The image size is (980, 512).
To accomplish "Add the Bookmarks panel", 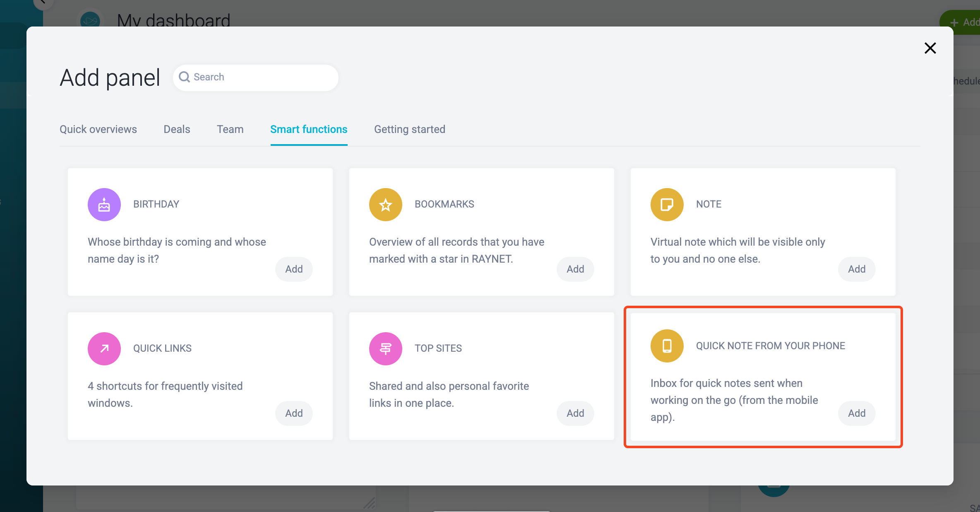I will point(575,269).
